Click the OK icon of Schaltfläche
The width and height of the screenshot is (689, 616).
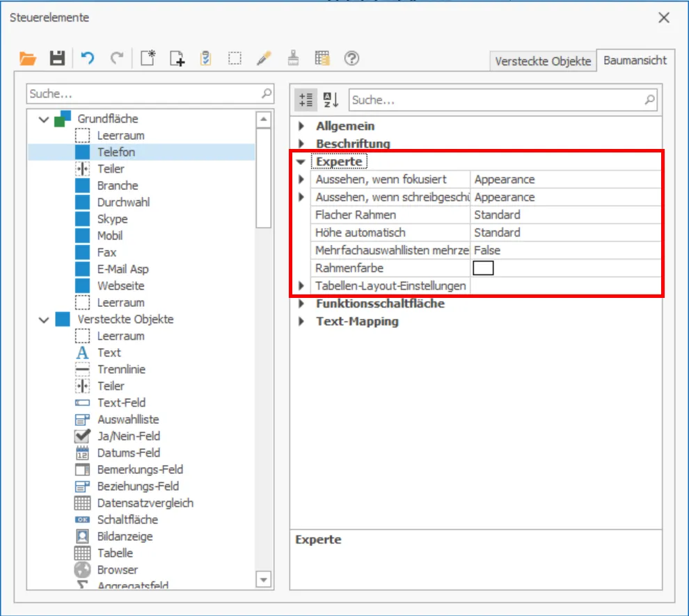click(x=82, y=520)
